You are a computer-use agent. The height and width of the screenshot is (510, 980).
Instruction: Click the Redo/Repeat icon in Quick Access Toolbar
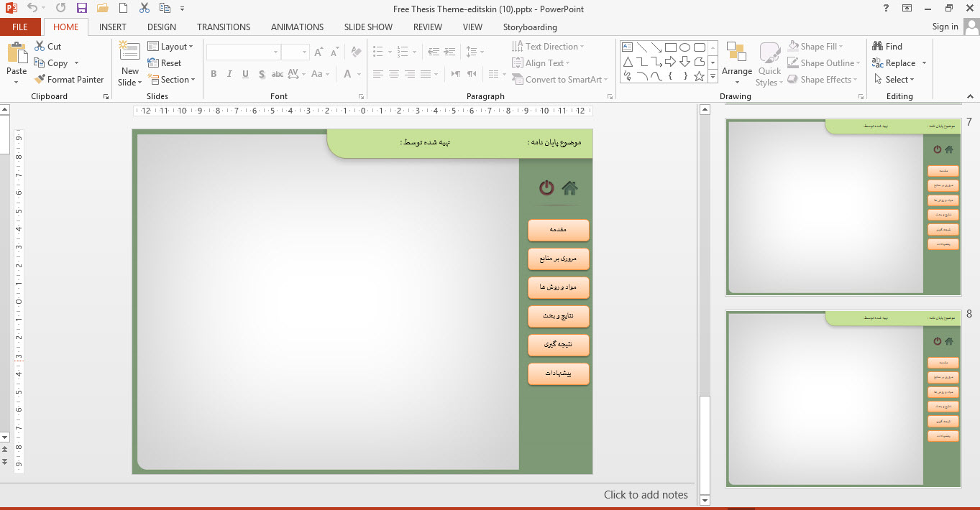60,8
